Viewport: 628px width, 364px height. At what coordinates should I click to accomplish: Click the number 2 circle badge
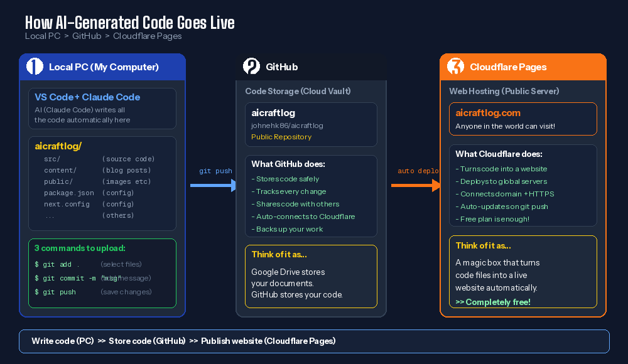251,67
